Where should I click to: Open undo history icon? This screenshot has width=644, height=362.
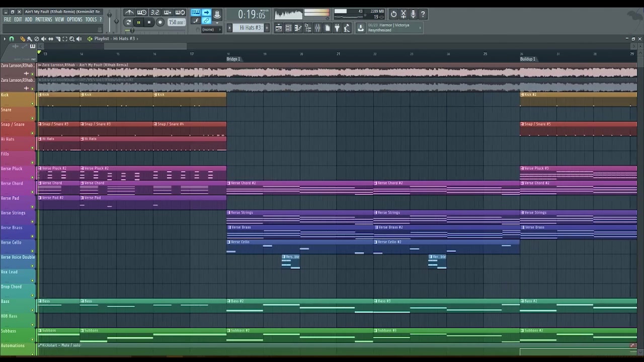[394, 14]
